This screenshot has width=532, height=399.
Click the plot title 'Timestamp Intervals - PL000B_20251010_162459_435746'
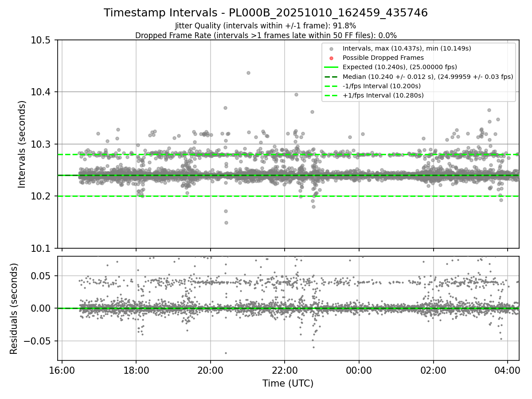click(x=266, y=13)
